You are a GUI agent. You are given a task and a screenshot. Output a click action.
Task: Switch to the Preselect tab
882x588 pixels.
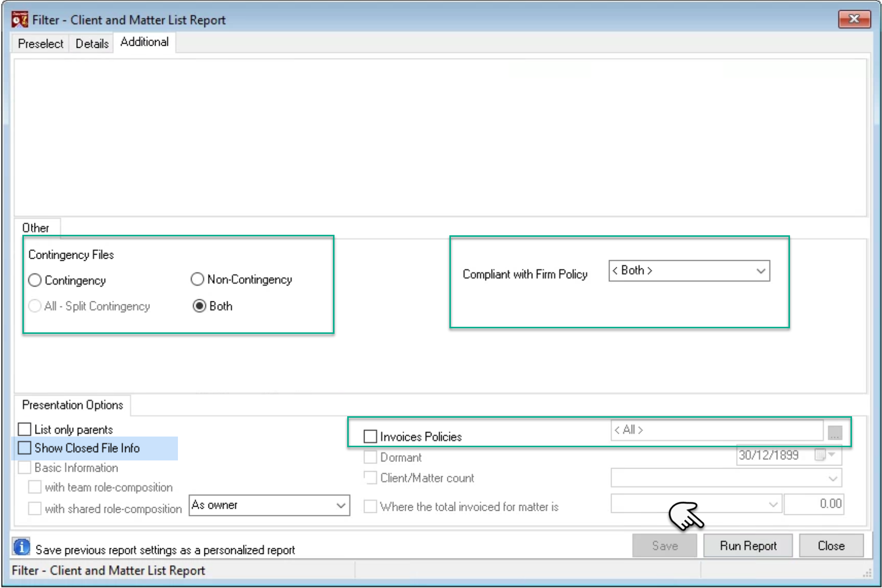(x=41, y=44)
